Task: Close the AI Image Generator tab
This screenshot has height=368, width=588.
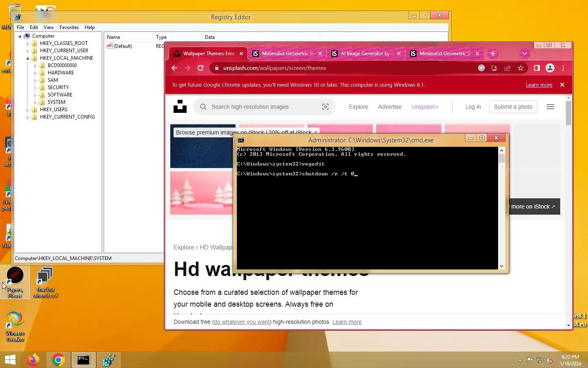Action: pyautogui.click(x=399, y=54)
